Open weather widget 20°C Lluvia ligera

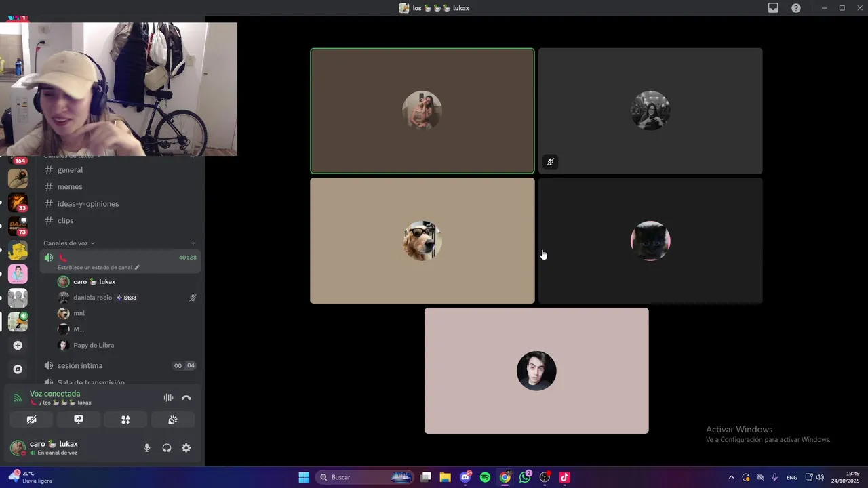point(31,477)
